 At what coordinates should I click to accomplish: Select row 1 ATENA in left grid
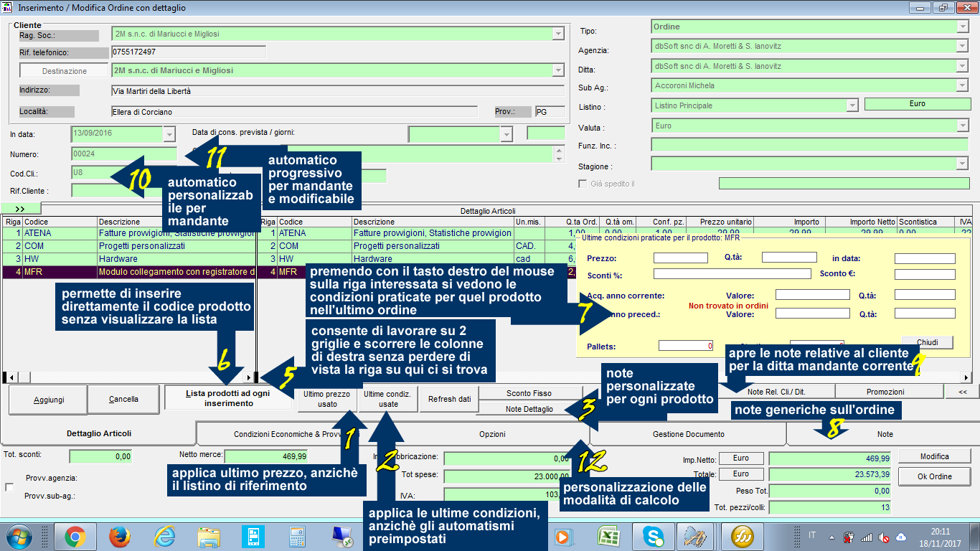(129, 233)
